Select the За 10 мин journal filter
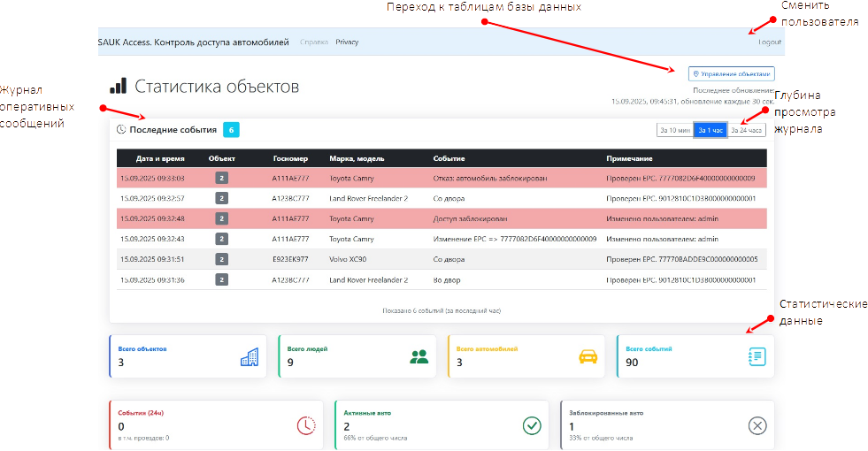Viewport: 868px width, 451px height. click(x=675, y=130)
